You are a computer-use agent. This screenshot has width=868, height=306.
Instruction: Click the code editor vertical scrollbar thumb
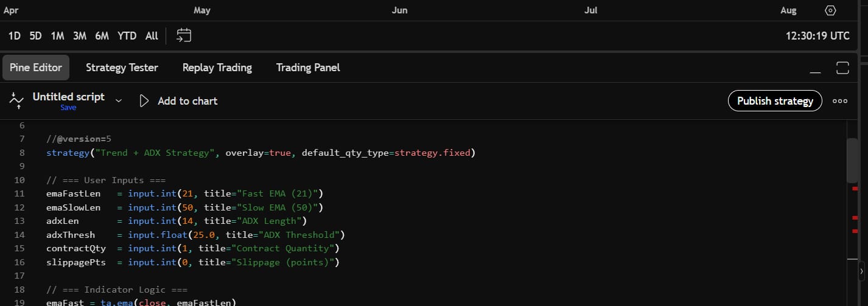coord(852,161)
